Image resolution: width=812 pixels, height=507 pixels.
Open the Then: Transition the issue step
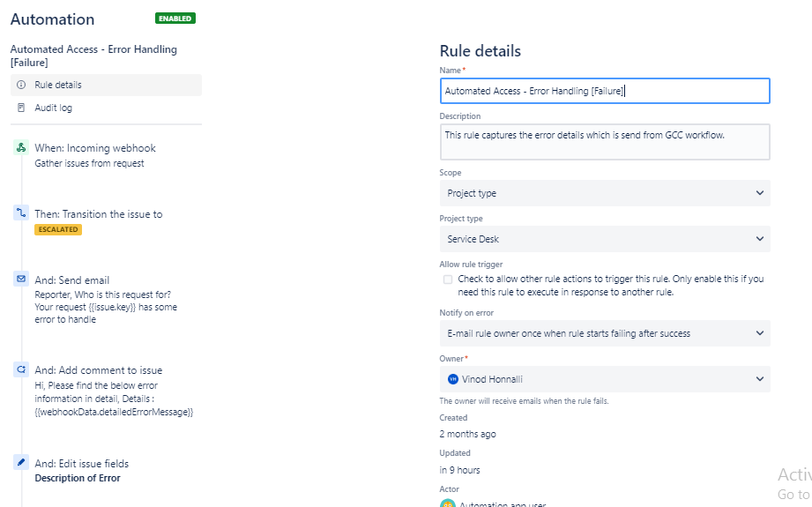pos(99,214)
